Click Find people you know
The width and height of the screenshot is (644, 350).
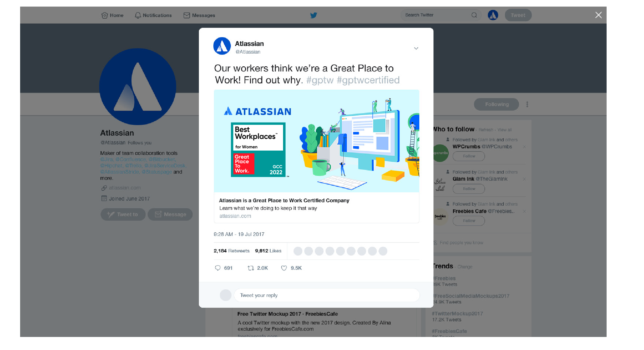point(461,243)
